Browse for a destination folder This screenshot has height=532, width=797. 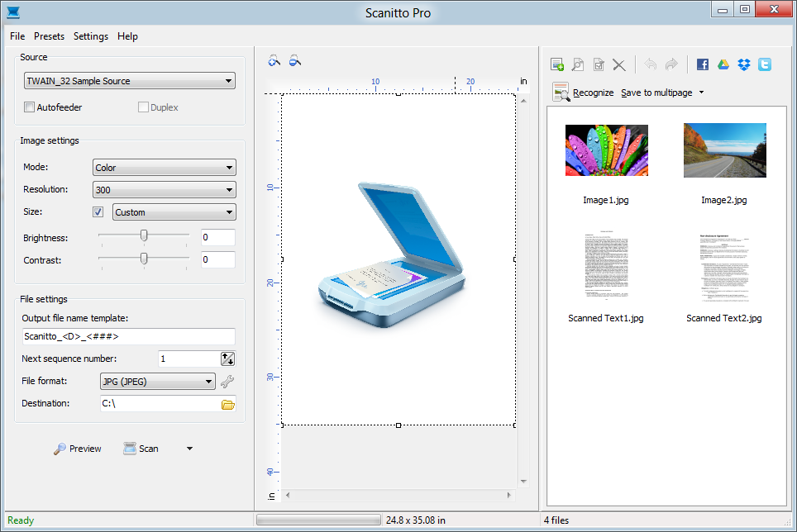228,403
